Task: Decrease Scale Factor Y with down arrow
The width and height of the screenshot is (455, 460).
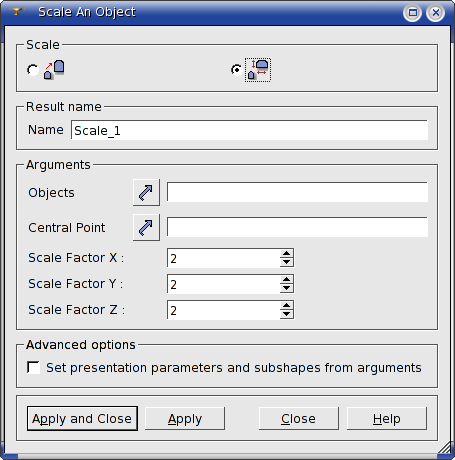Action: point(286,288)
